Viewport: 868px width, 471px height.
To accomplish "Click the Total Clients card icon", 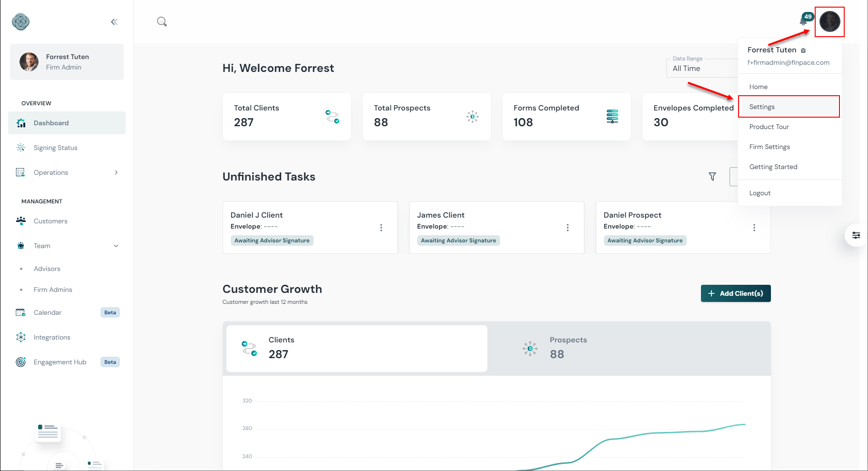I will pyautogui.click(x=332, y=117).
